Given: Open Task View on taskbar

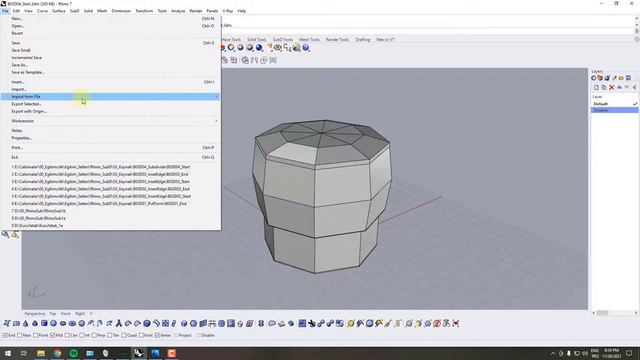Looking at the screenshot, I should click(x=24, y=353).
